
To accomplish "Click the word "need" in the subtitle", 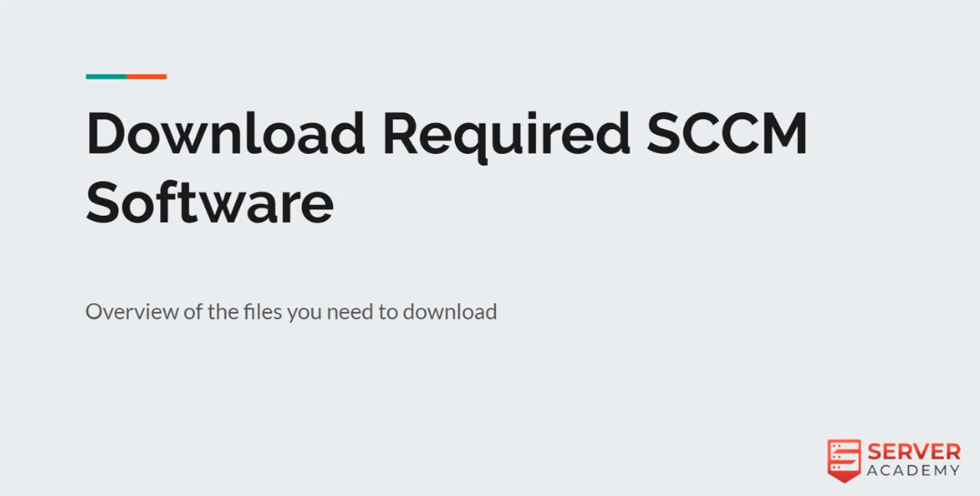I will [350, 311].
